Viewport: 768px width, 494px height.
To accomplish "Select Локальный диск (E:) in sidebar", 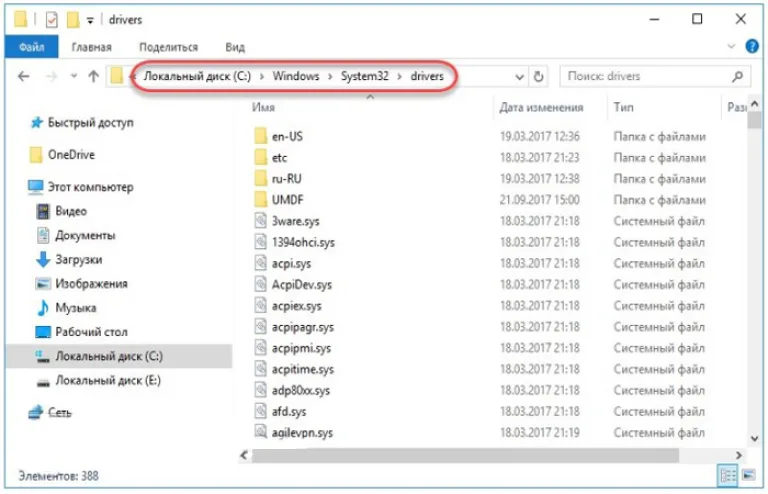I will point(108,380).
